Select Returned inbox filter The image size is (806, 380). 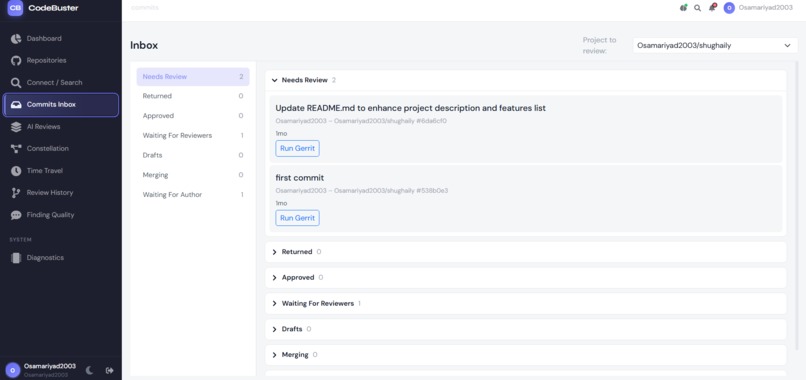pyautogui.click(x=193, y=96)
